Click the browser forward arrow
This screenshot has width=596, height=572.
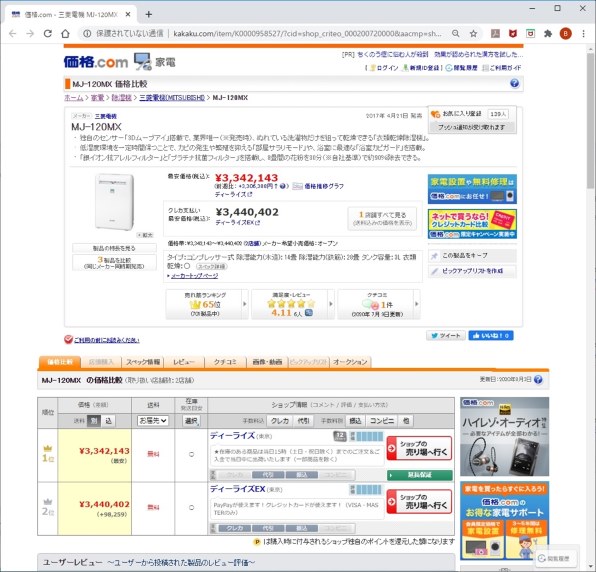tap(30, 34)
